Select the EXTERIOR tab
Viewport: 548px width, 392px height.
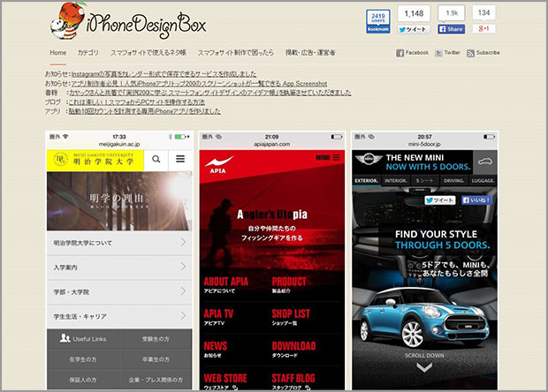[366, 180]
